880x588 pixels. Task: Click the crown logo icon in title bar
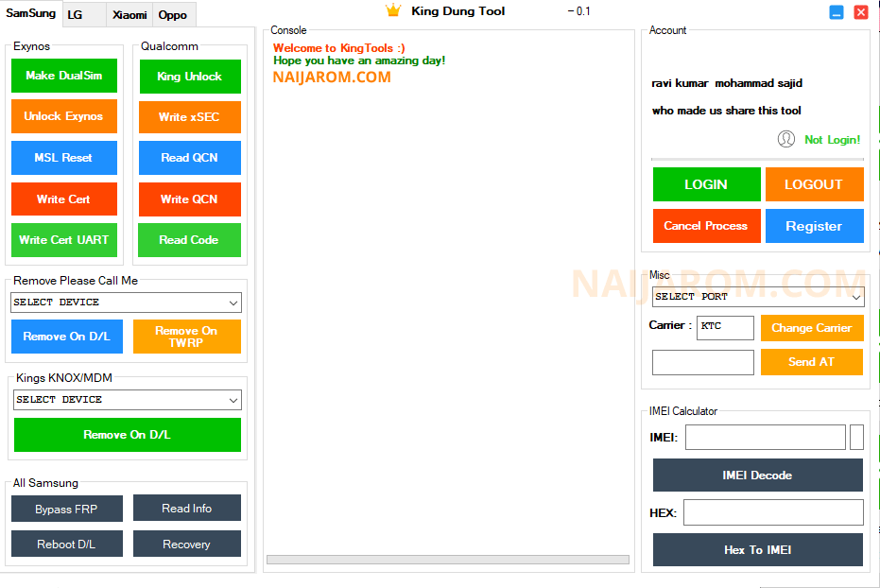393,10
